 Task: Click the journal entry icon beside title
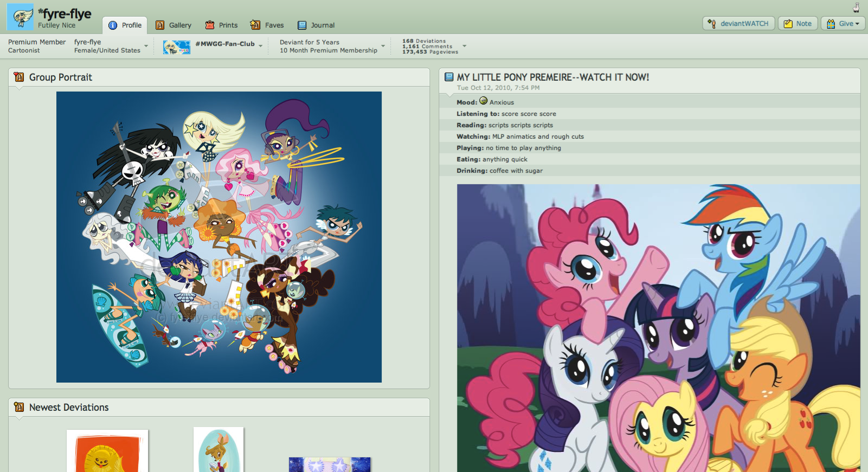click(x=449, y=77)
